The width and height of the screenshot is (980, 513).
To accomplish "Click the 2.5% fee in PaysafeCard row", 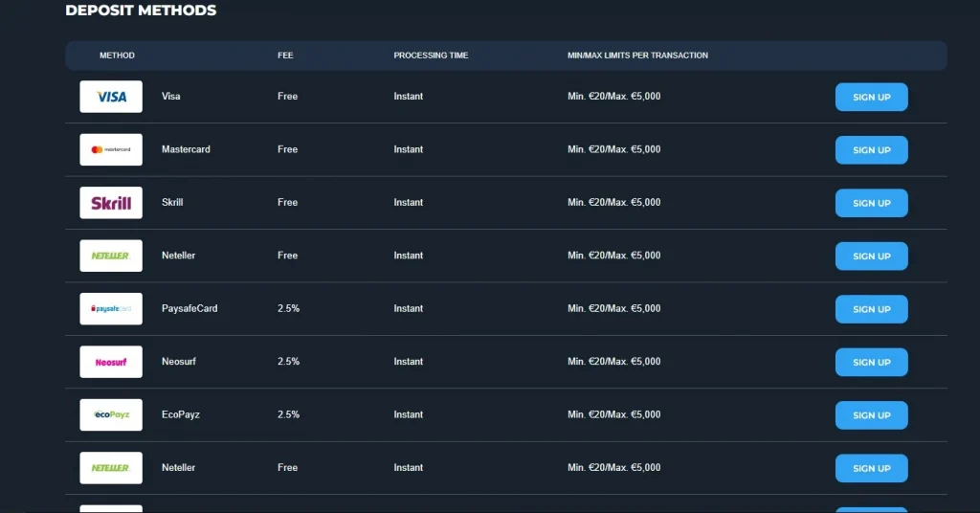I will [x=288, y=309].
